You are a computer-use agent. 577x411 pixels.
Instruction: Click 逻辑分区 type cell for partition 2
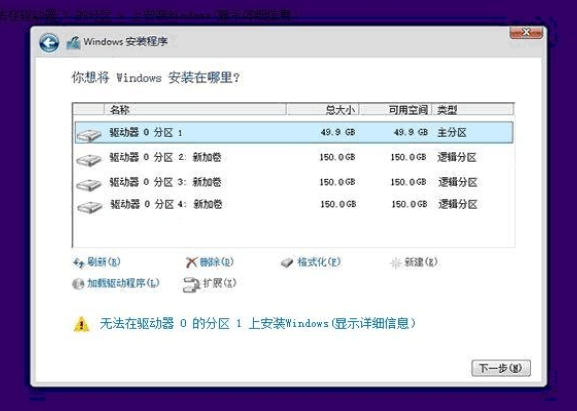coord(457,157)
